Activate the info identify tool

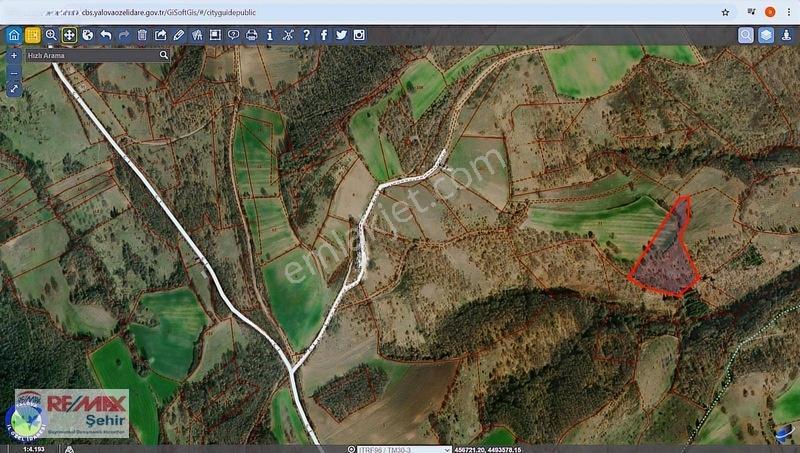click(270, 35)
